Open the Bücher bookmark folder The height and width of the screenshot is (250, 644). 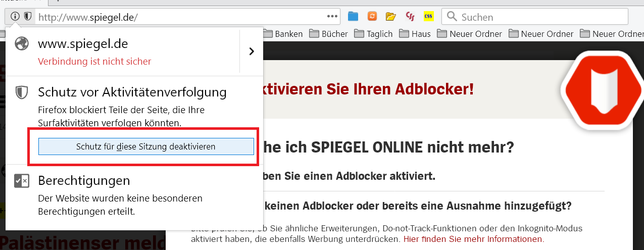tap(328, 34)
